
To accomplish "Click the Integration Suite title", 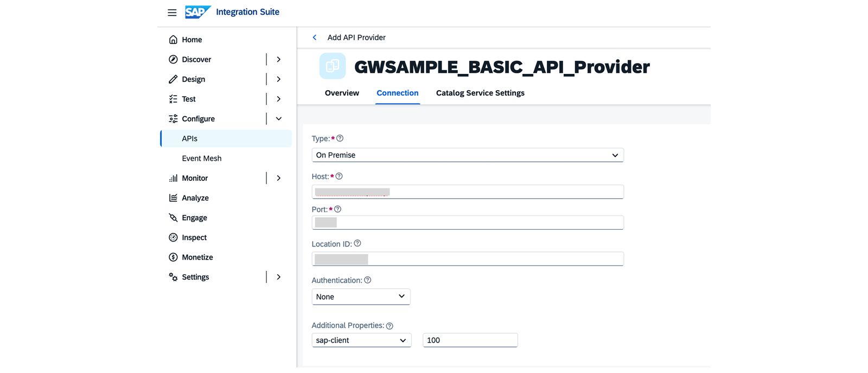I will pos(247,12).
